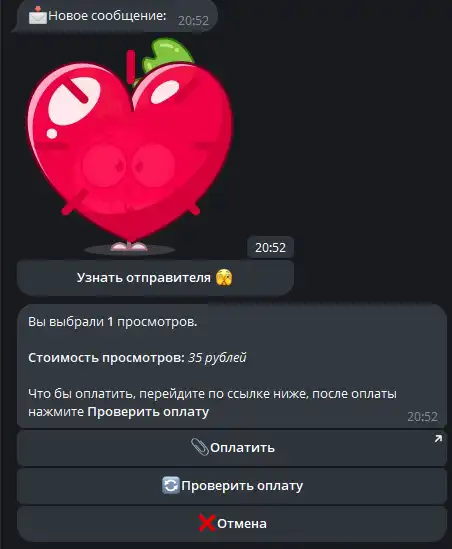Click the Вы выбрали 1 просмотров line
The width and height of the screenshot is (452, 549).
(112, 322)
